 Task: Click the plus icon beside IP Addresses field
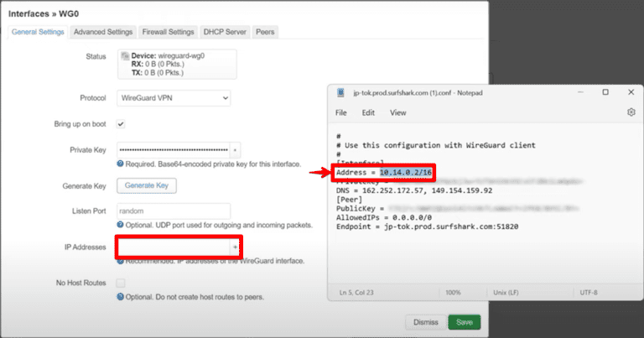point(235,247)
